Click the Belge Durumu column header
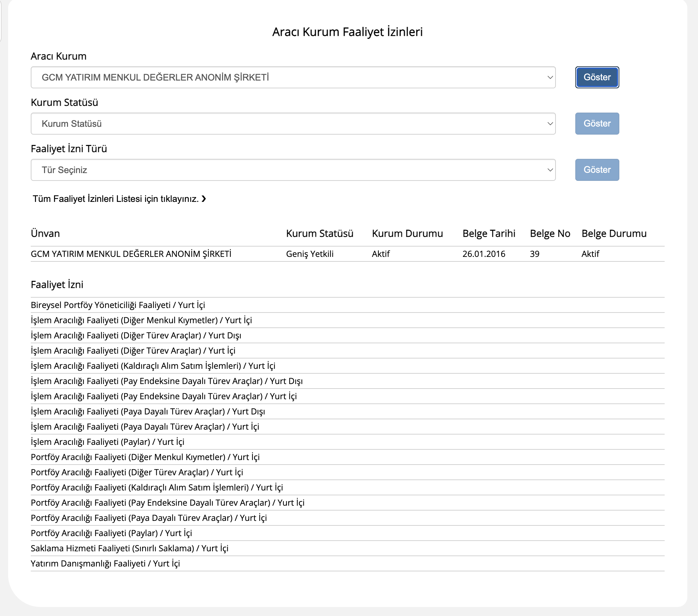Screen dimensions: 698x616 pos(614,234)
